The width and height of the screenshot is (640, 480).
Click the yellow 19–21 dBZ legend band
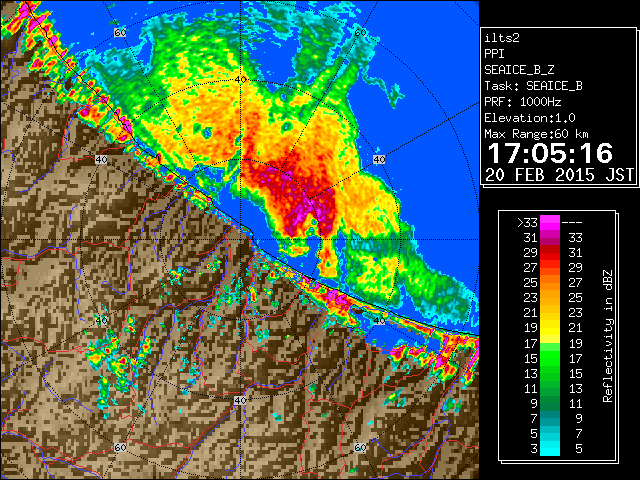click(550, 328)
